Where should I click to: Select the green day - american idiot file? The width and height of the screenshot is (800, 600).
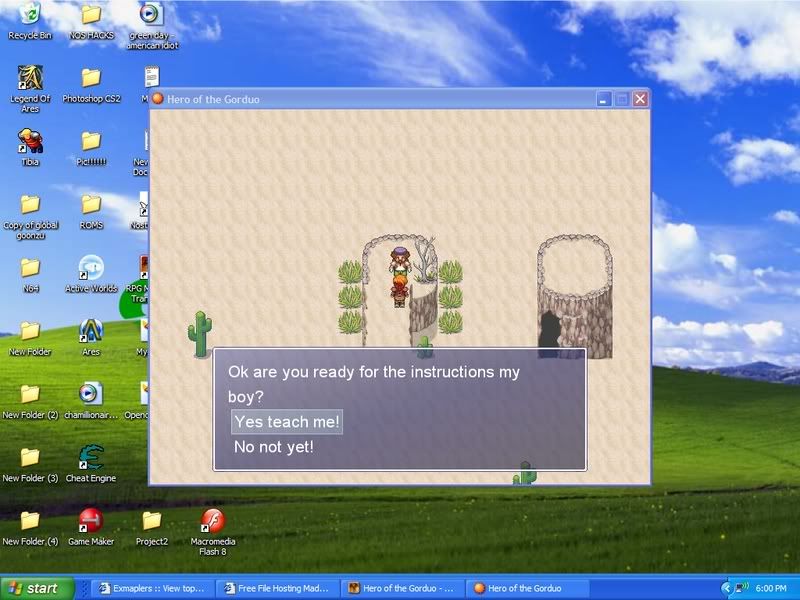(151, 15)
